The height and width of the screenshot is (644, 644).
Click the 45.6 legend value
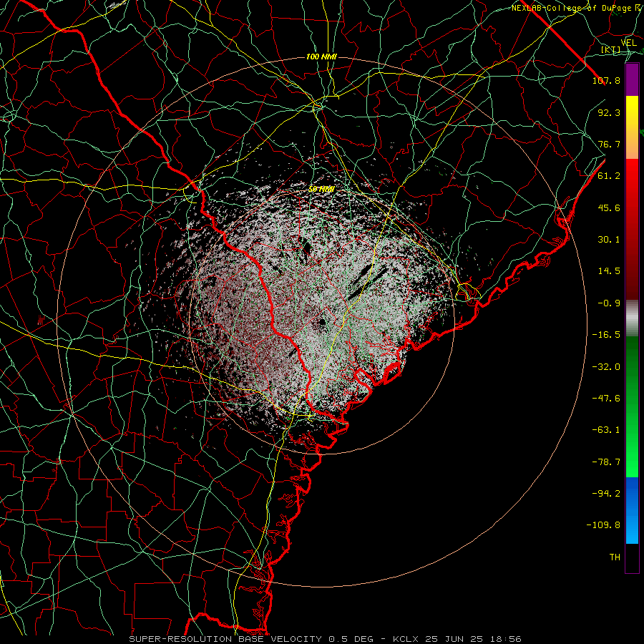(x=609, y=208)
